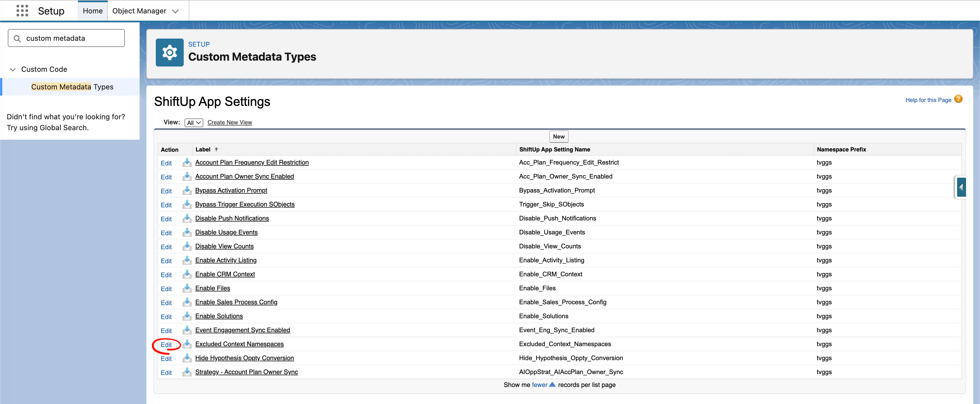Screen dimensions: 980x404
Task: Open the Object Manager dropdown chevron
Action: [x=175, y=11]
